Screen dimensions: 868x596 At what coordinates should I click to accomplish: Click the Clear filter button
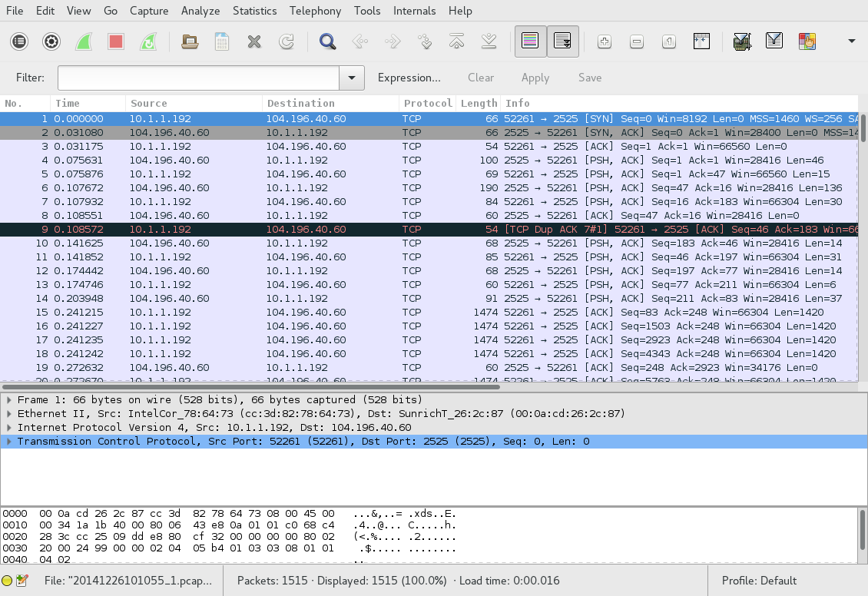pos(481,78)
